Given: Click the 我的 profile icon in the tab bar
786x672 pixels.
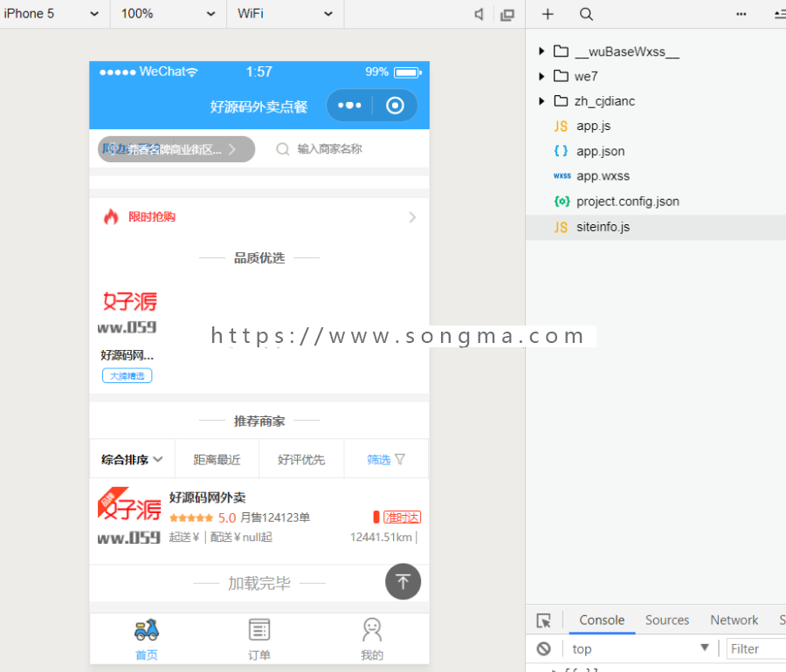Looking at the screenshot, I should pyautogui.click(x=372, y=629).
